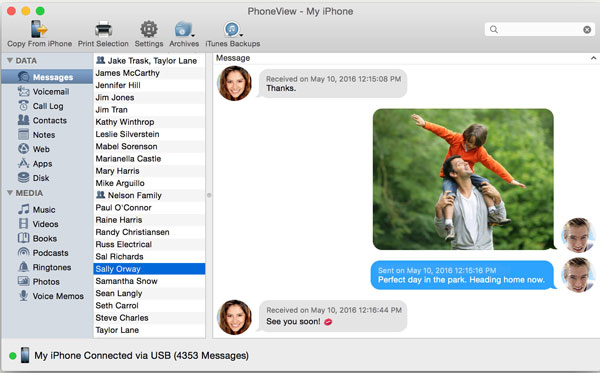Clear the search field with the X button
The width and height of the screenshot is (600, 373).
tap(587, 29)
